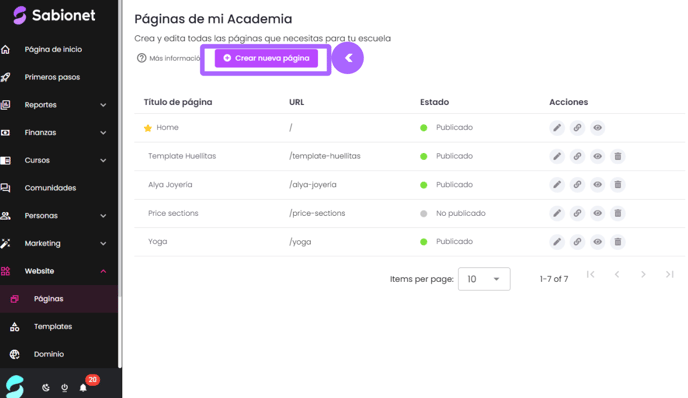This screenshot has height=398, width=688.
Task: Copy link icon for Yoga page
Action: coord(577,242)
